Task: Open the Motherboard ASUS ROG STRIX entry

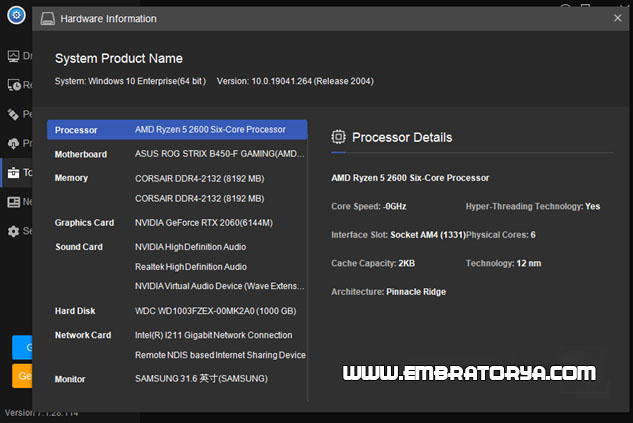Action: click(x=219, y=154)
